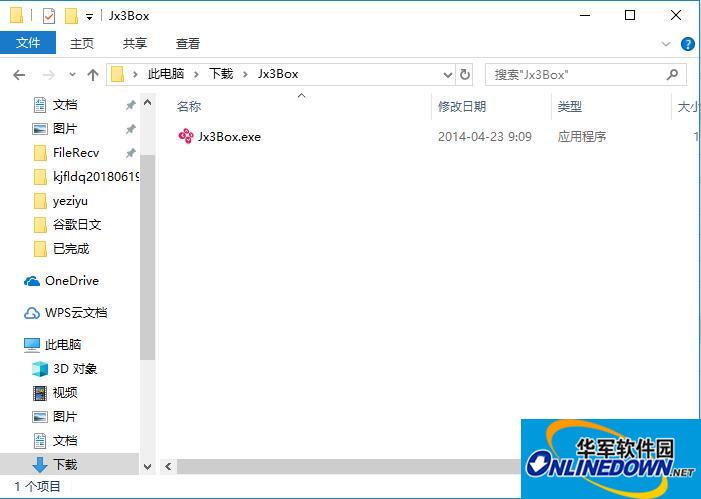Expand the address bar history dropdown
Image resolution: width=701 pixels, height=499 pixels.
448,75
